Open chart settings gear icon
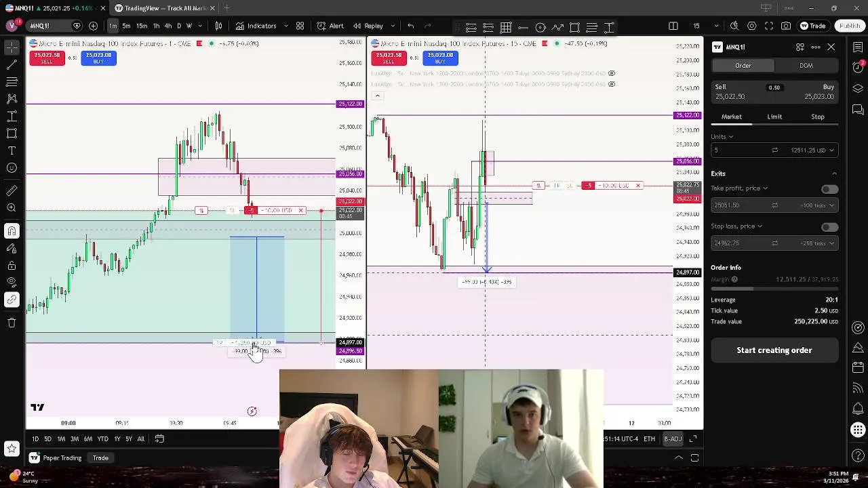 (751, 26)
